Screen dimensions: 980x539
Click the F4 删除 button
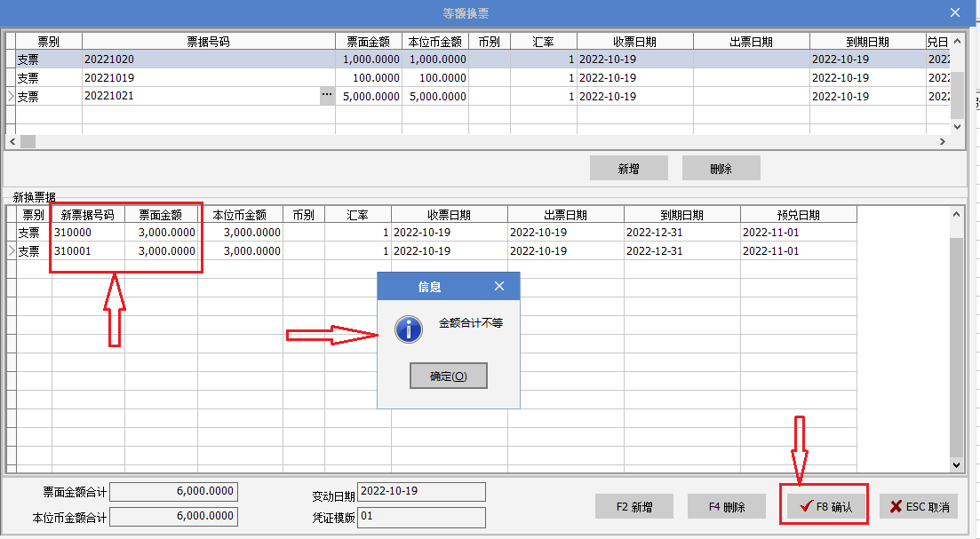[x=726, y=506]
